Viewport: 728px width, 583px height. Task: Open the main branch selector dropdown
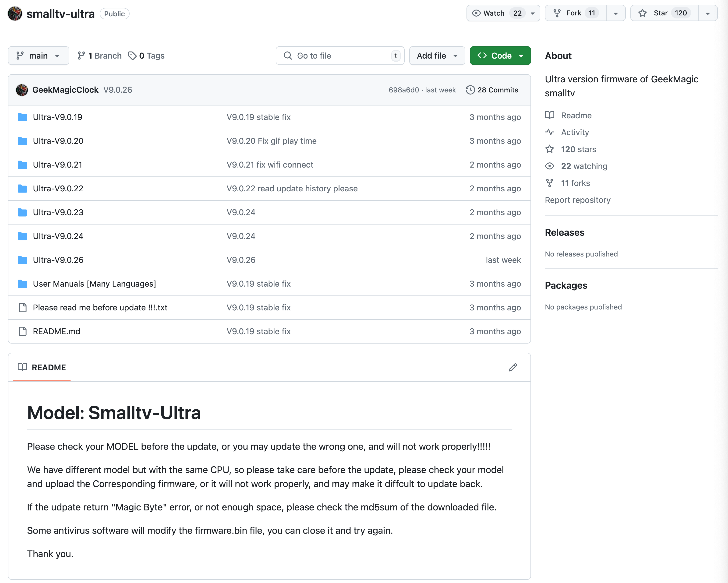[x=39, y=56]
